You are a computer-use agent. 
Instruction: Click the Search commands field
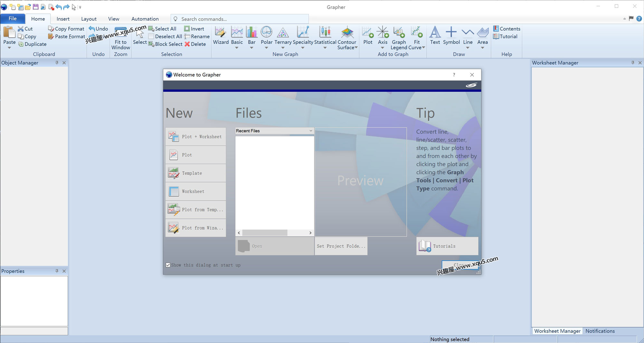coord(240,19)
